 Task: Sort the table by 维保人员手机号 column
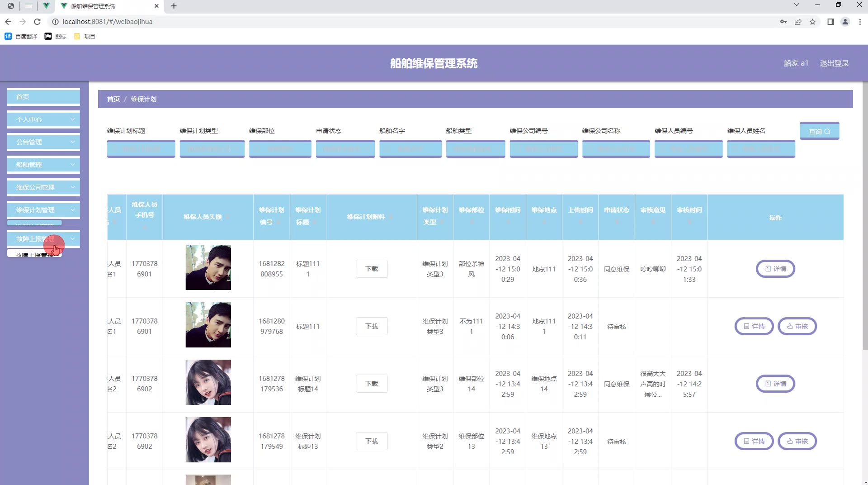[145, 227]
